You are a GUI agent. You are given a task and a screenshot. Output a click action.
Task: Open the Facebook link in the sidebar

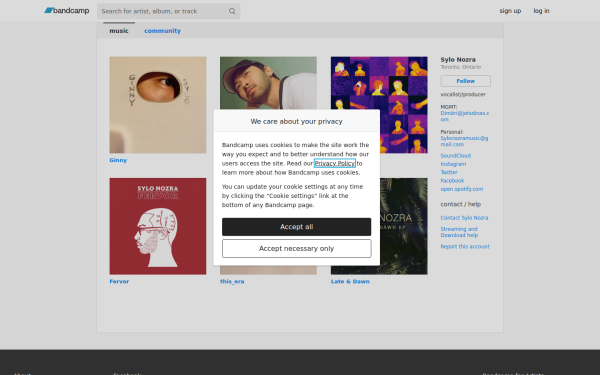[452, 181]
